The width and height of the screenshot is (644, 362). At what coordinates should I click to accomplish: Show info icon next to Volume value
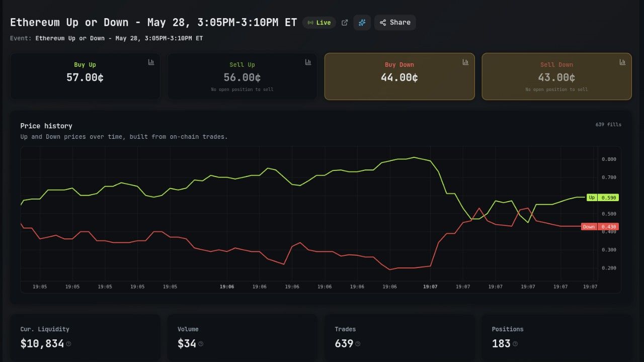(x=201, y=344)
